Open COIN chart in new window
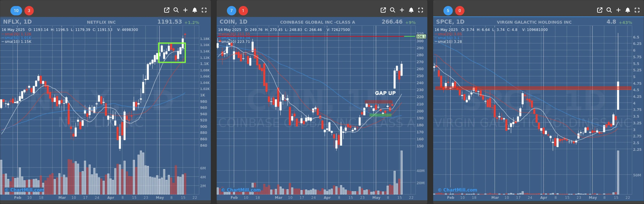Viewport: 644px width, 204px height. 383,10
